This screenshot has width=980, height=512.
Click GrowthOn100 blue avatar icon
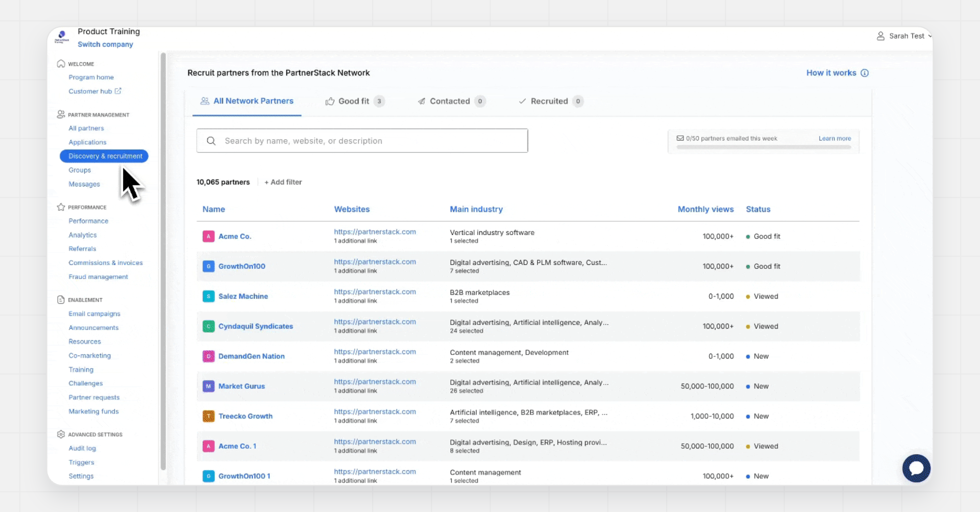(209, 266)
